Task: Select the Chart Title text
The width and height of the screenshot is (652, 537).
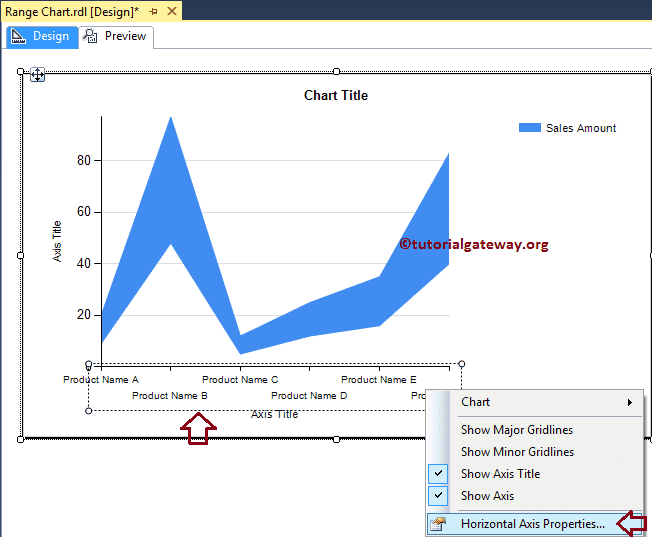Action: (336, 95)
